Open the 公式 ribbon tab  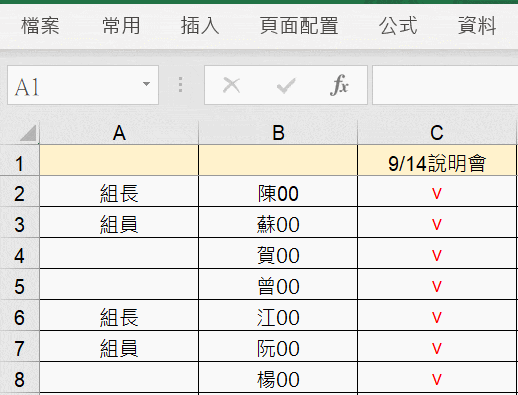tap(398, 26)
